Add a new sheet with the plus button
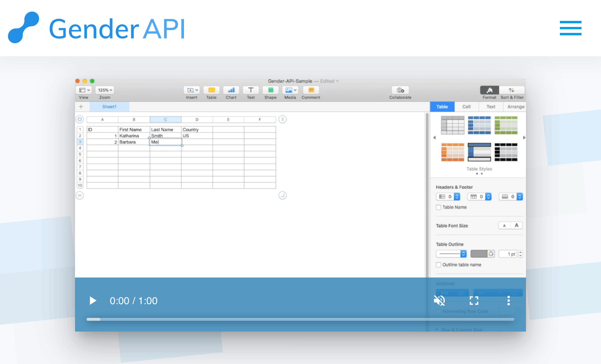Viewport: 601px width, 364px height. tap(81, 107)
